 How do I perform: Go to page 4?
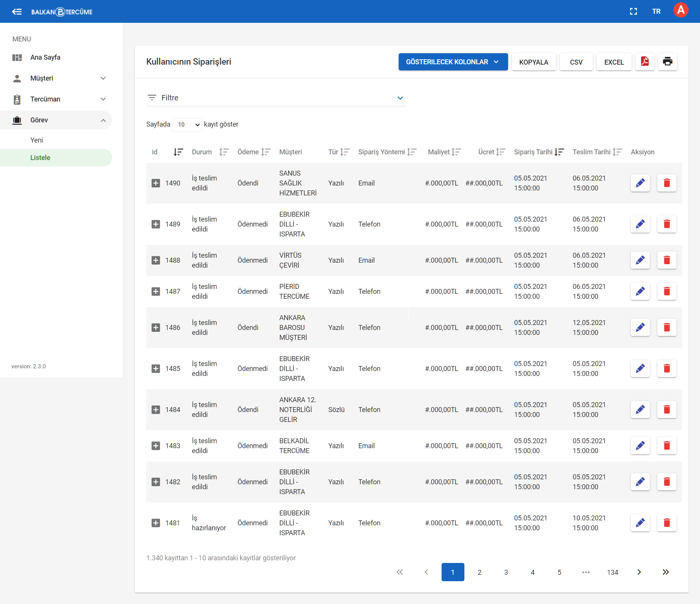533,572
